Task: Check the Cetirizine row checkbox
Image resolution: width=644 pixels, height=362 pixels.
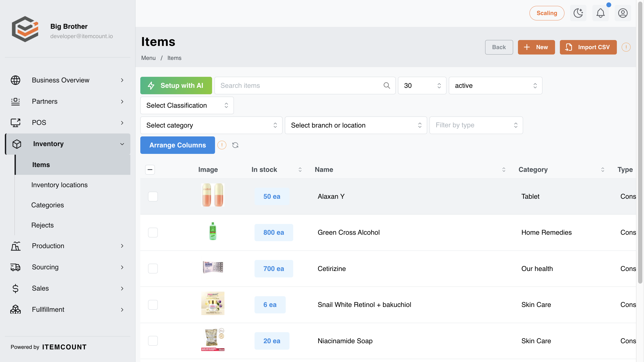Action: [x=153, y=269]
